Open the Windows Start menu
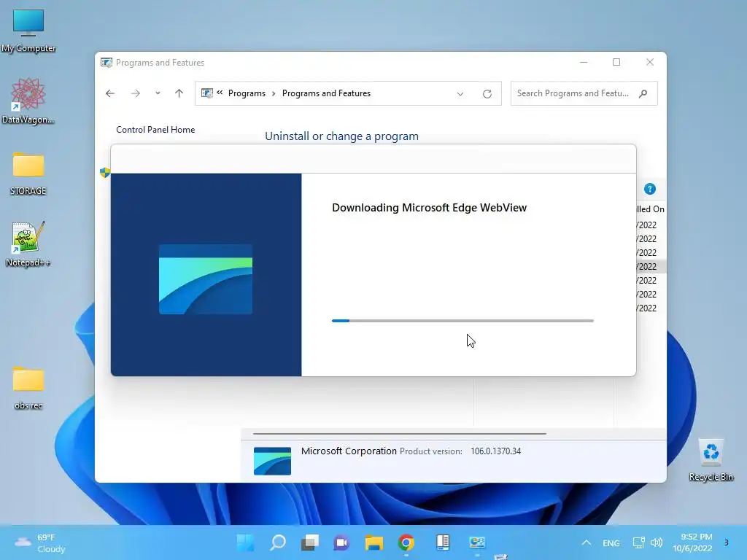This screenshot has height=560, width=747. coord(246,542)
